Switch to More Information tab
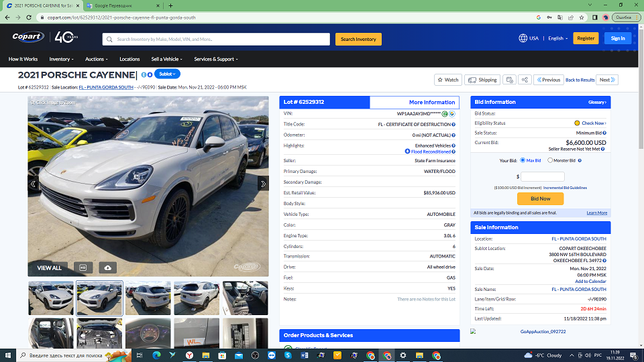 click(x=415, y=102)
